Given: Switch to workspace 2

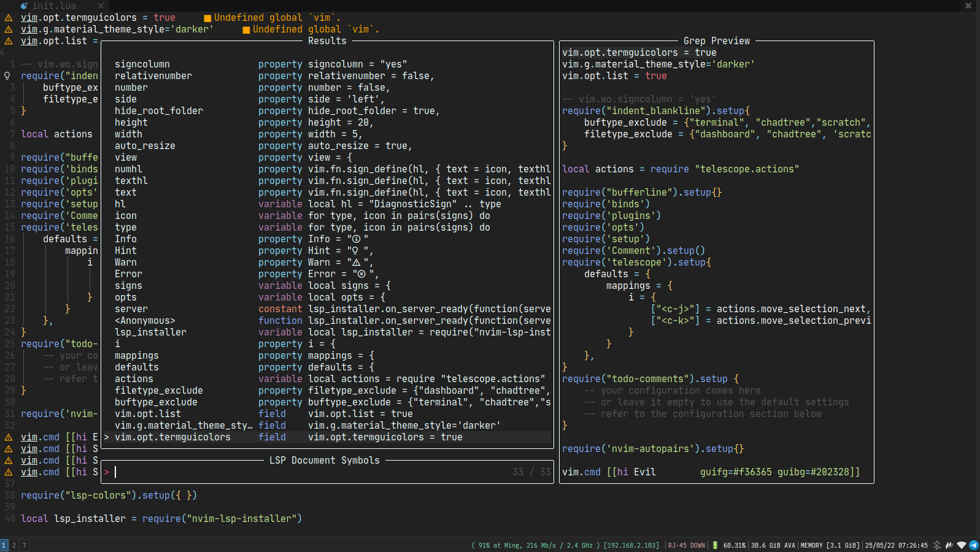Looking at the screenshot, I should pos(14,545).
